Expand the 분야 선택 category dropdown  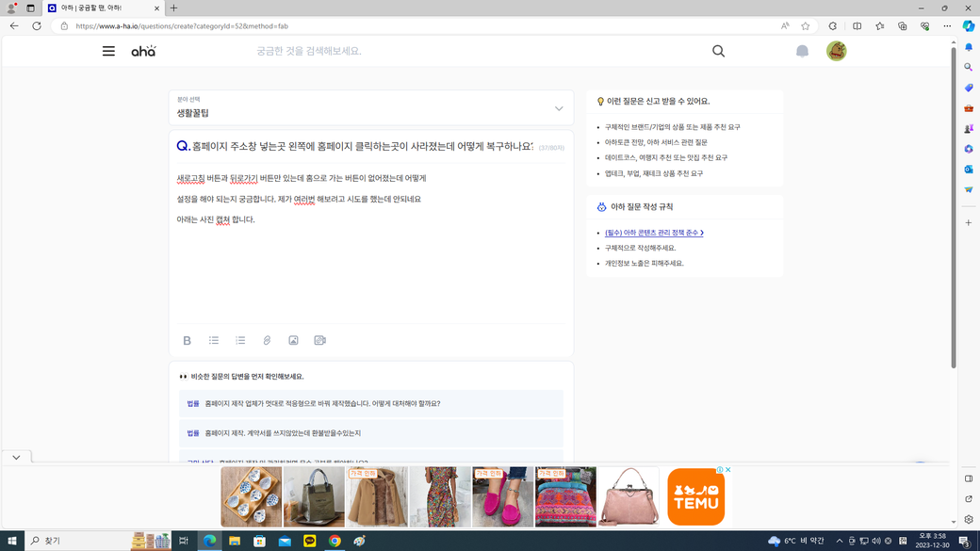pos(558,108)
